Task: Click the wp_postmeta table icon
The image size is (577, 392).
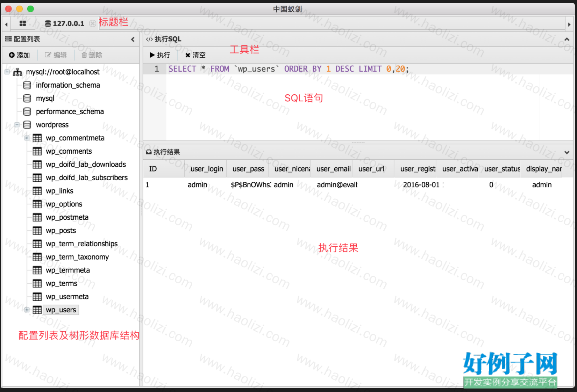Action: click(37, 217)
